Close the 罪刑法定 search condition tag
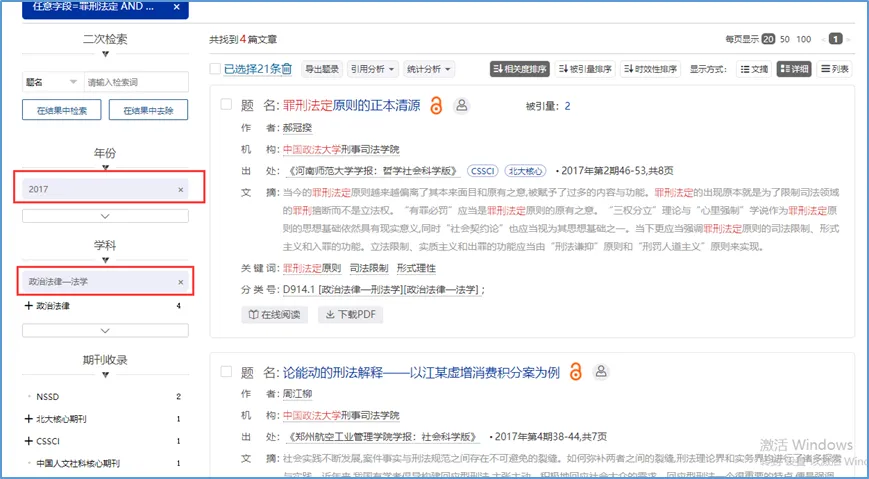Image resolution: width=869 pixels, height=479 pixels. click(176, 7)
